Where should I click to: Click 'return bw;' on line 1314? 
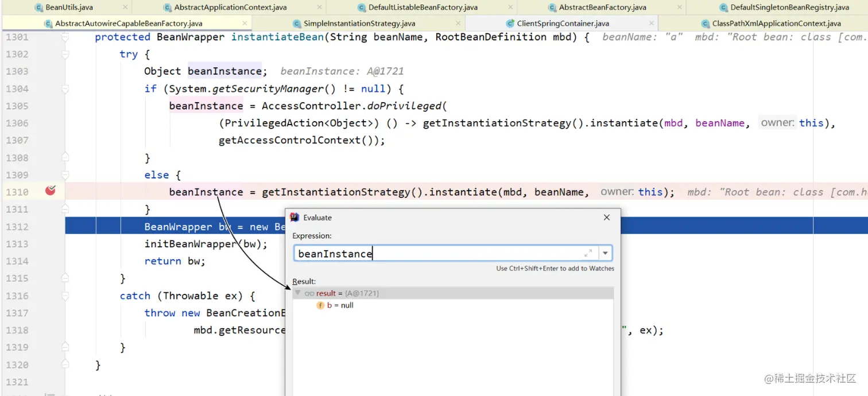point(175,261)
